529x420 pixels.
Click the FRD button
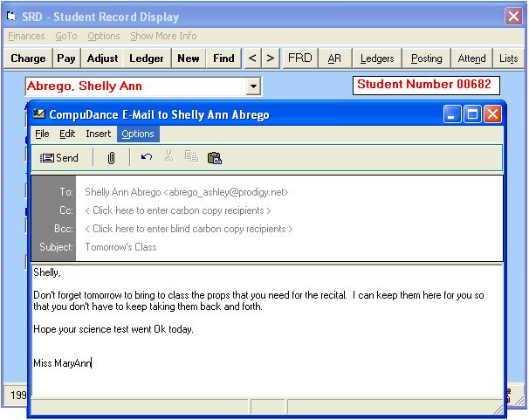[x=300, y=59]
